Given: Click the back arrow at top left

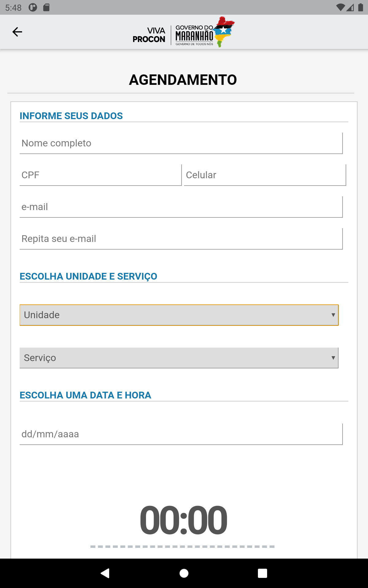Looking at the screenshot, I should click(17, 32).
